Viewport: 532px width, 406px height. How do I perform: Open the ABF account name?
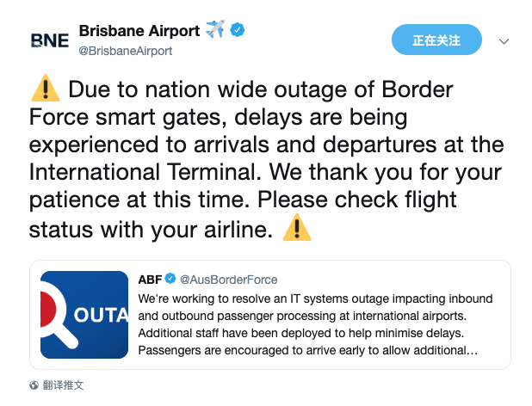pyautogui.click(x=150, y=280)
